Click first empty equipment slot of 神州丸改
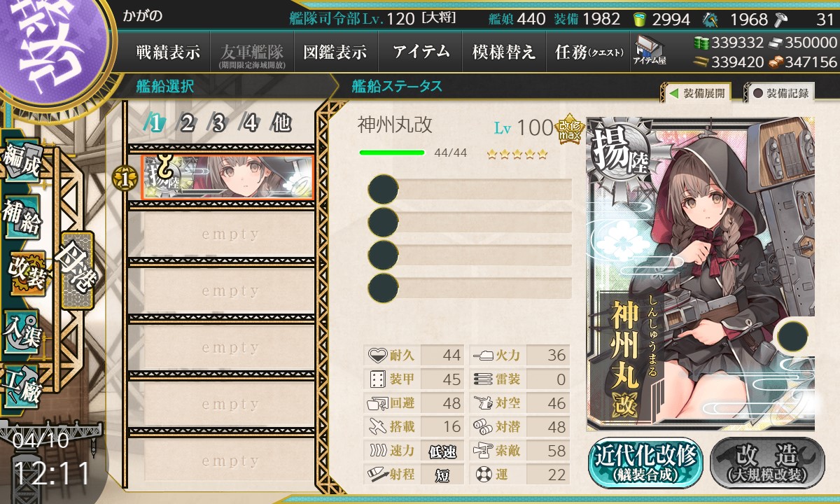Image resolution: width=840 pixels, height=504 pixels. (x=470, y=190)
